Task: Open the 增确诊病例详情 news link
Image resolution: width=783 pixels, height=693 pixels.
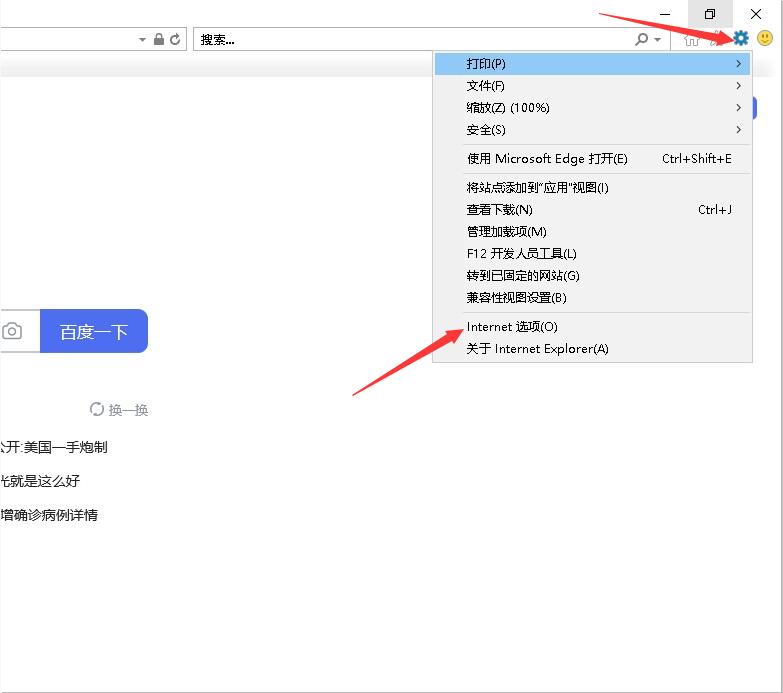Action: tap(49, 515)
